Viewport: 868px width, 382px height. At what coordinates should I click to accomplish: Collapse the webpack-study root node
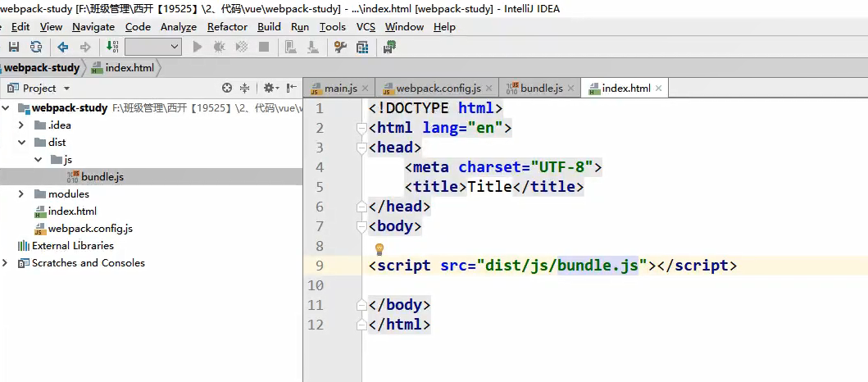pyautogui.click(x=5, y=108)
